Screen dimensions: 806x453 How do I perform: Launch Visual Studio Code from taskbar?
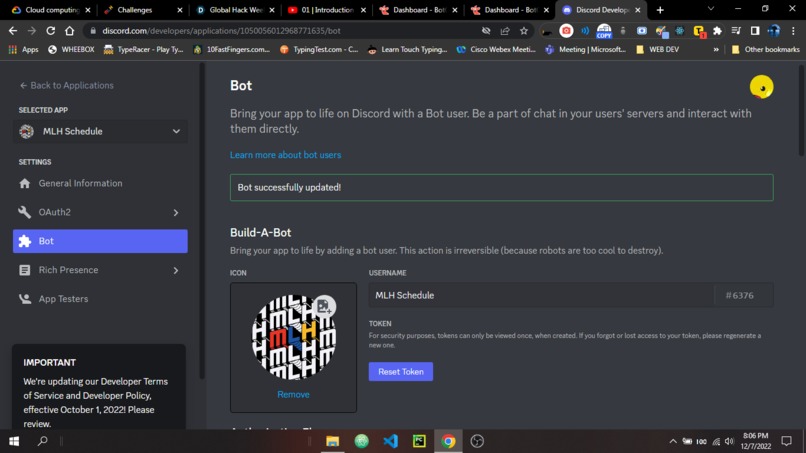[x=391, y=441]
